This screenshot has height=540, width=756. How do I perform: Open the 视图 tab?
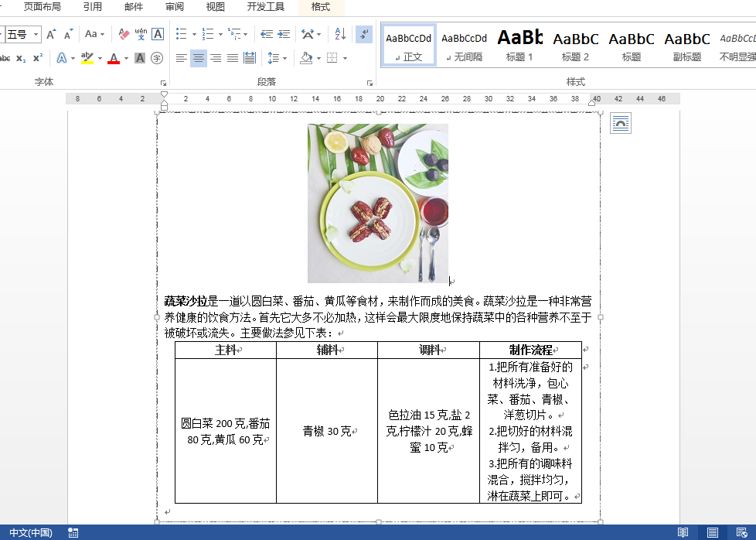[216, 7]
